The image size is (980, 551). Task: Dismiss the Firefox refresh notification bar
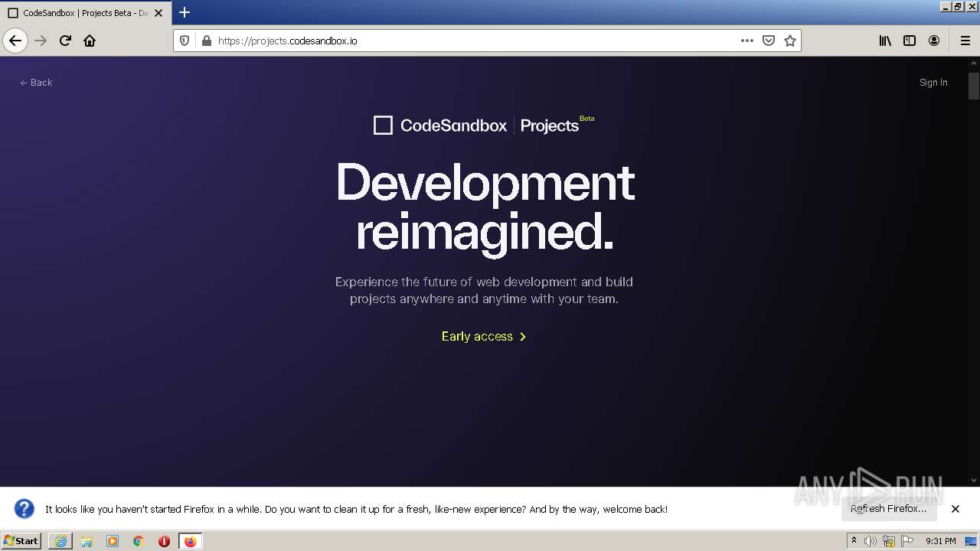coord(955,509)
